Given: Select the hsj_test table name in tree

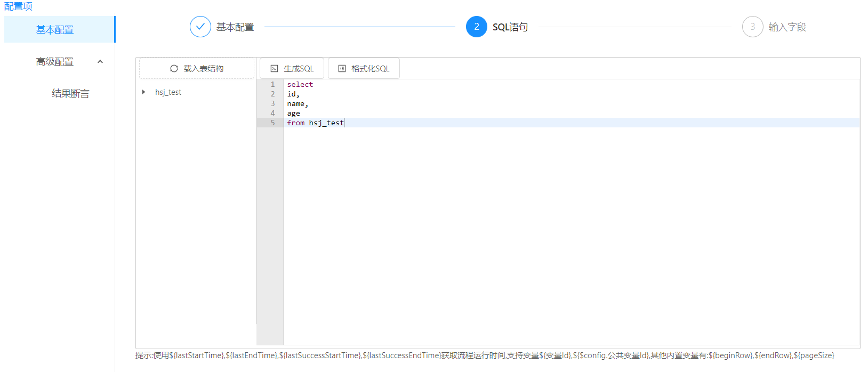Looking at the screenshot, I should (168, 92).
